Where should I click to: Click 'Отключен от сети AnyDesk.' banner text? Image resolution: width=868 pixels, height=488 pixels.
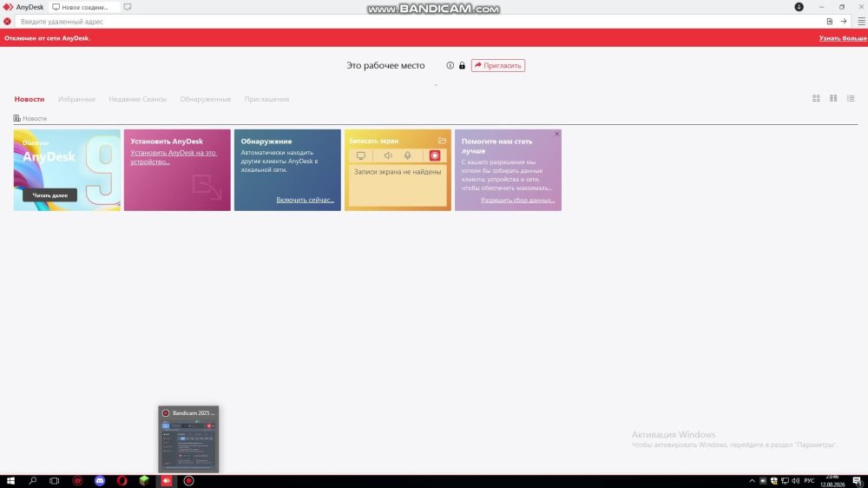pyautogui.click(x=48, y=38)
